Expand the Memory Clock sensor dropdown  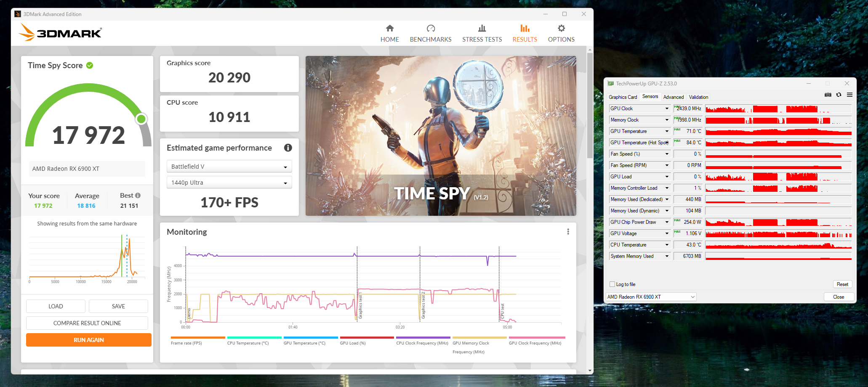pos(667,120)
